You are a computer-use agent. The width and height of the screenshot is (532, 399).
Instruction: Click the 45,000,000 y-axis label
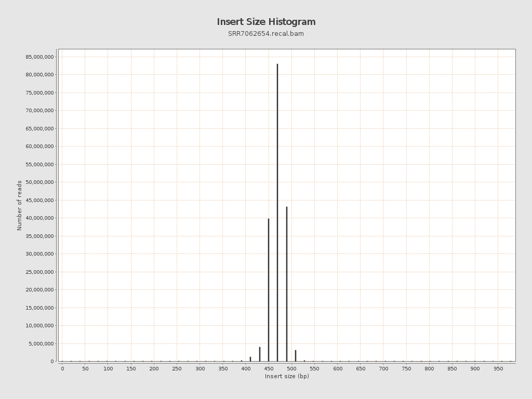(x=39, y=200)
